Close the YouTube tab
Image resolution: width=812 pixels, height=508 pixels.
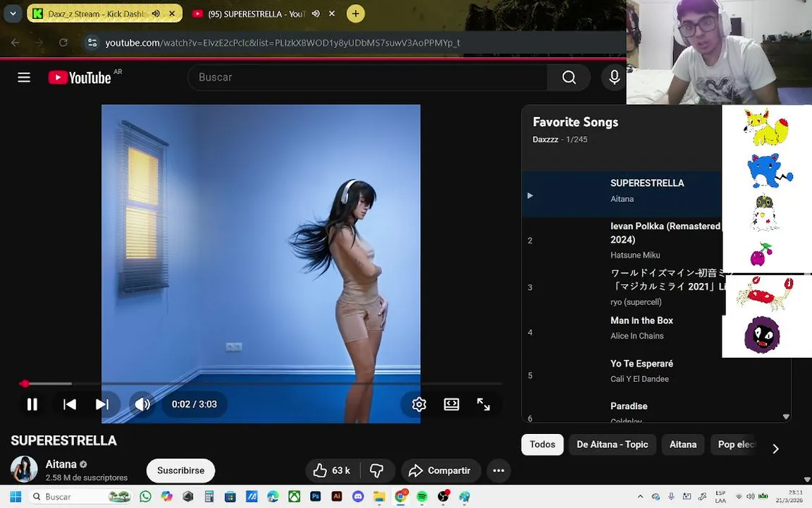tap(331, 13)
